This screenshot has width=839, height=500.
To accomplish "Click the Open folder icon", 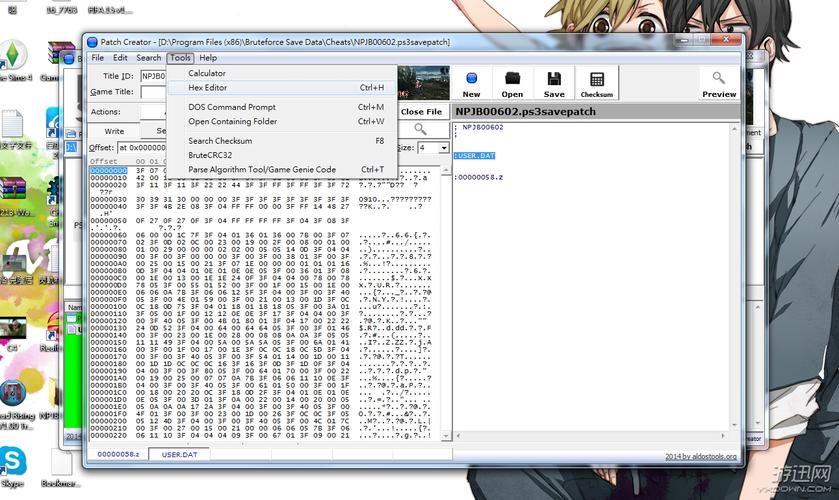I will [512, 84].
